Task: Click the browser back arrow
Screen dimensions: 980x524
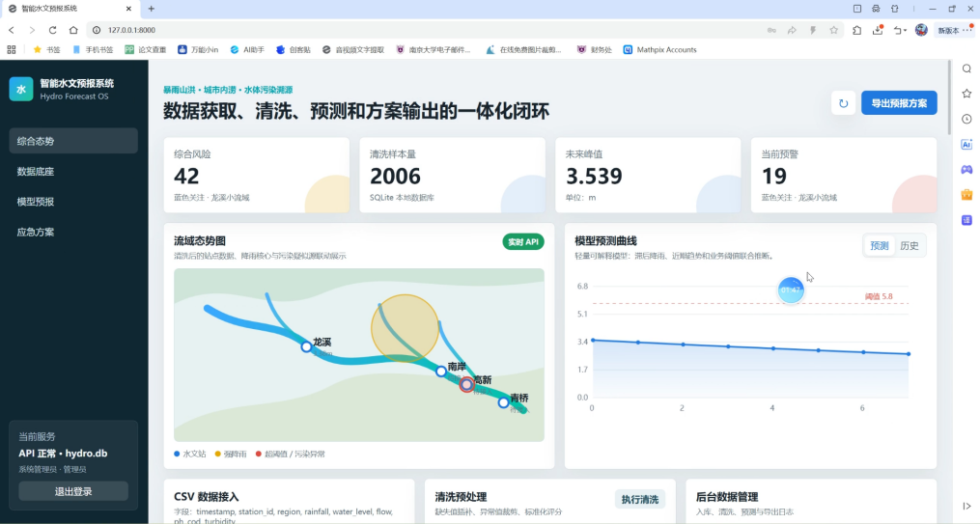Action: [x=12, y=30]
